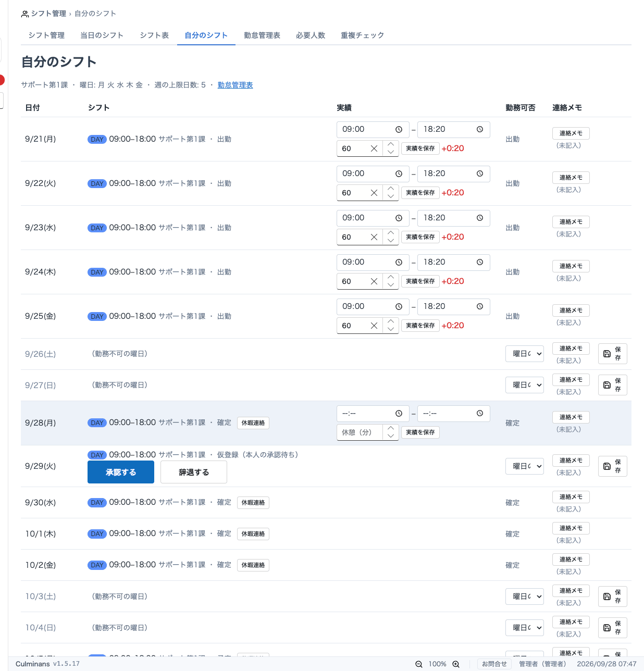
Task: Open 連絡メモ for 10/2
Action: pyautogui.click(x=571, y=560)
